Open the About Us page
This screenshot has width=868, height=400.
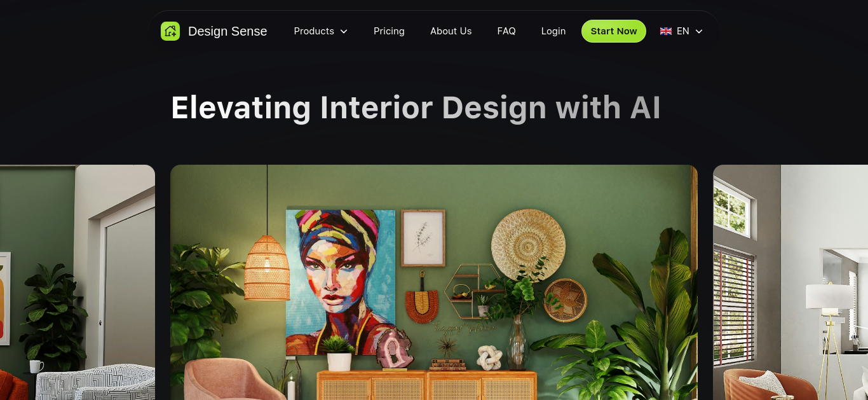451,31
